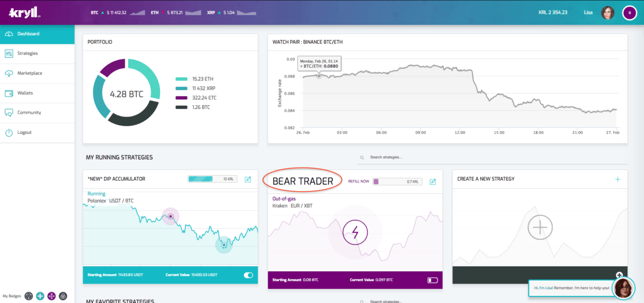Click the Community chat bubble icon
Image resolution: width=644 pixels, height=303 pixels.
pos(9,113)
